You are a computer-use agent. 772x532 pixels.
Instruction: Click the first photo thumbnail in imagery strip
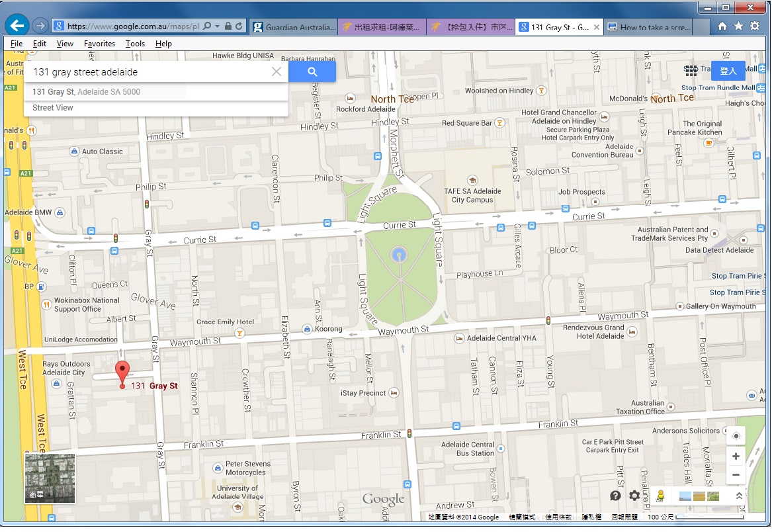[x=685, y=496]
